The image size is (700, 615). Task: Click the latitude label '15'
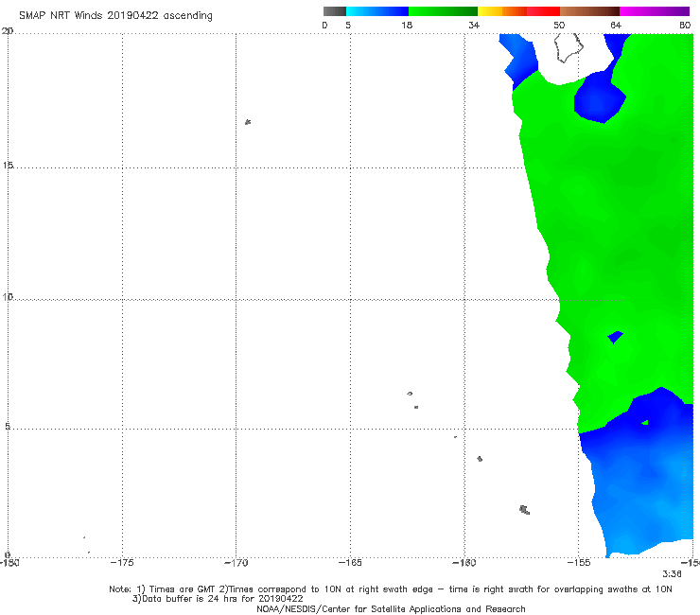point(8,166)
